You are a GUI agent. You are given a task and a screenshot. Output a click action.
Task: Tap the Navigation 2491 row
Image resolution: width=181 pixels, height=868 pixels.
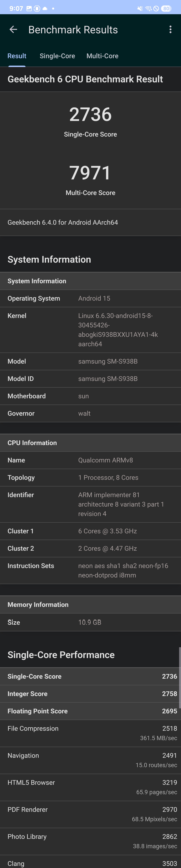pos(90,760)
